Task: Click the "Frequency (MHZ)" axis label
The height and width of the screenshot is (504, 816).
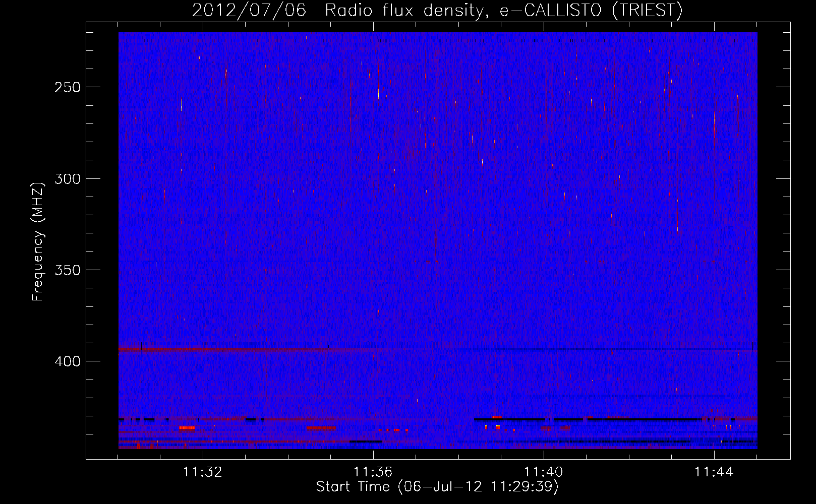Action: coord(38,241)
